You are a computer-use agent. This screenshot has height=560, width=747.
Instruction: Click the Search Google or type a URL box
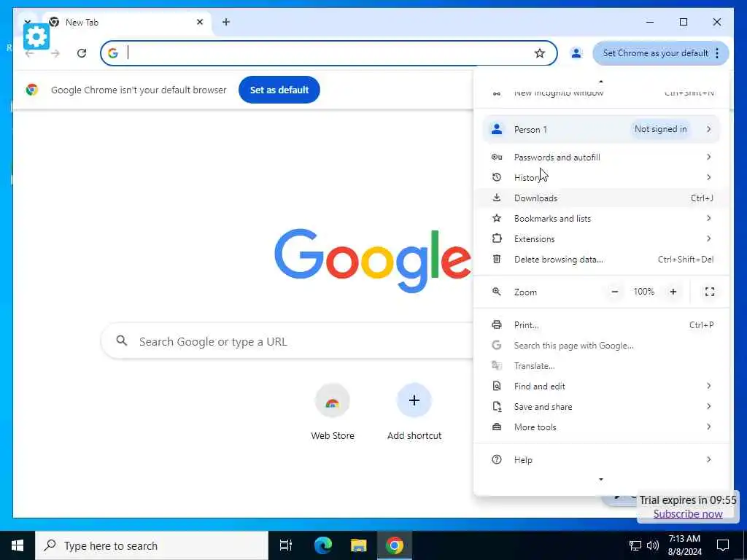coord(287,341)
